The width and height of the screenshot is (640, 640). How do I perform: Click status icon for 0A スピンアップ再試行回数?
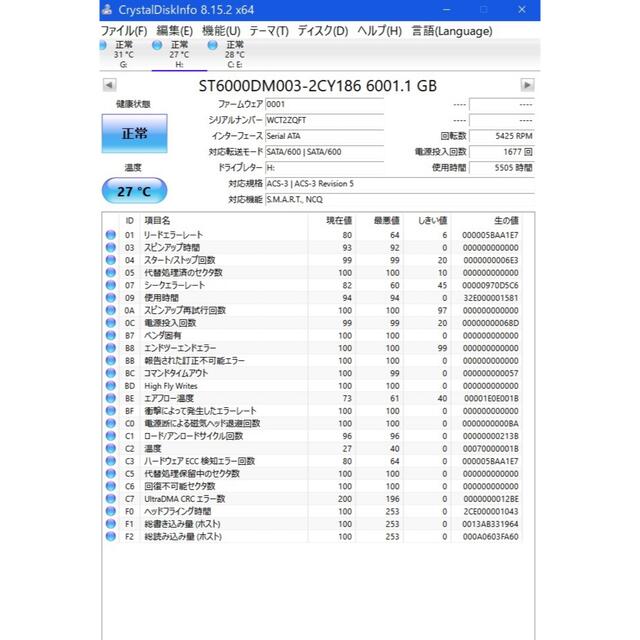(111, 310)
